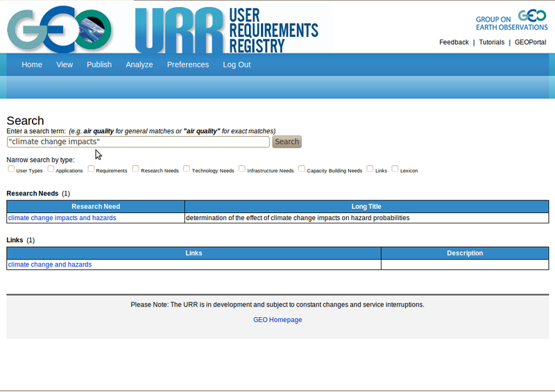
Task: Visit the GEO Homepage footer link
Action: point(277,320)
